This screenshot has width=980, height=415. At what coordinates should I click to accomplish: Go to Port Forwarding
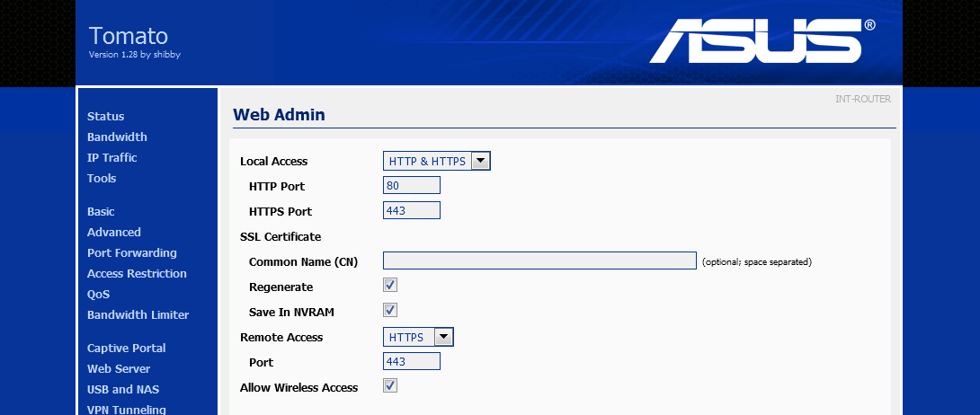pyautogui.click(x=132, y=252)
